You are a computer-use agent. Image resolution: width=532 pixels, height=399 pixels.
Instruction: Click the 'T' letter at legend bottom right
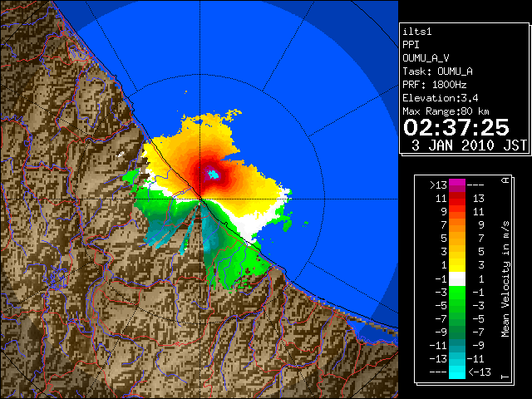click(505, 377)
